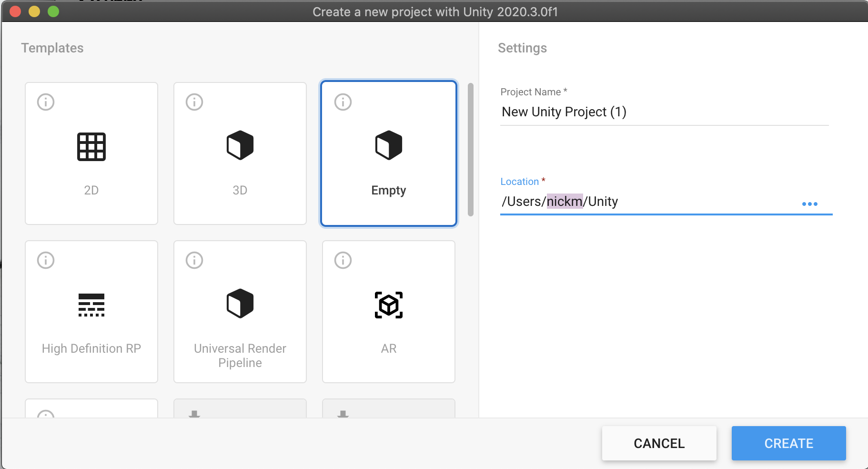Image resolution: width=868 pixels, height=469 pixels.
Task: Select the 2D grid template icon
Action: [x=91, y=147]
